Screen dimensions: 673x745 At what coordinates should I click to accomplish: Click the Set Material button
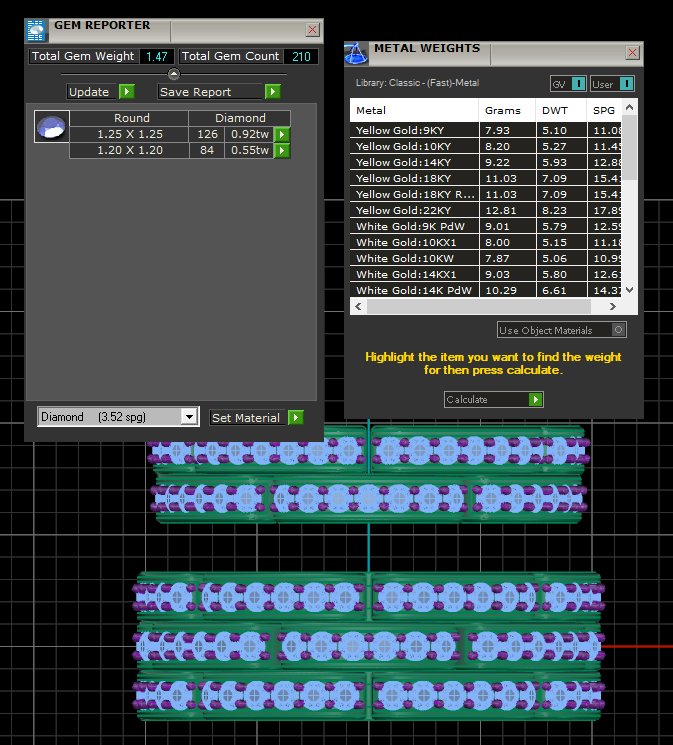click(x=249, y=418)
